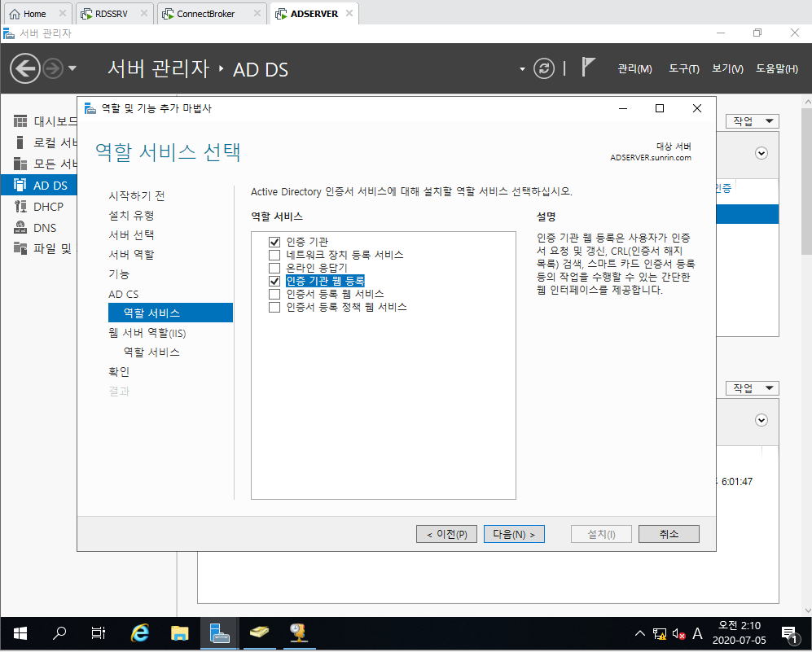Viewport: 812px width, 652px height.
Task: Click the Server Manager back arrow button
Action: (25, 68)
